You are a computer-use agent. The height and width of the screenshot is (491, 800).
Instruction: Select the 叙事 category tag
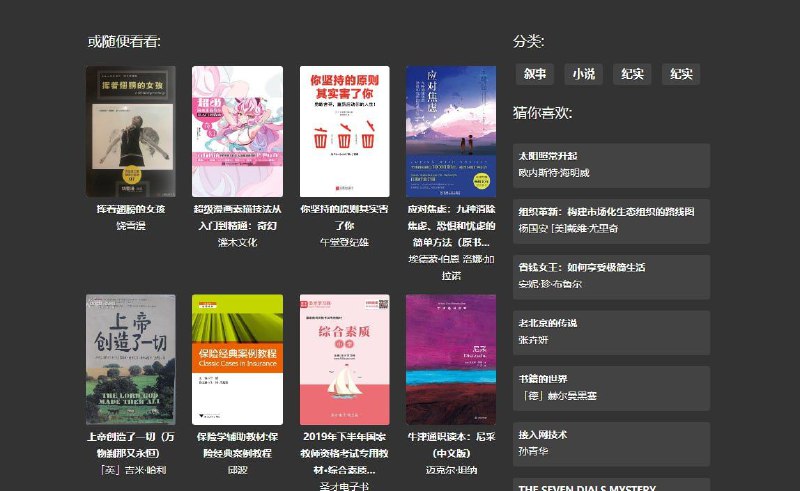(535, 74)
